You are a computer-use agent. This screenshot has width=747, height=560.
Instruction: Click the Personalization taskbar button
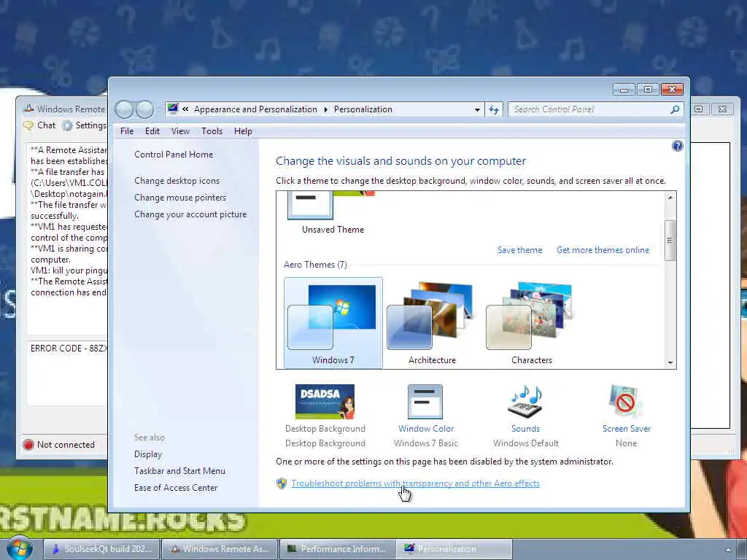point(454,549)
